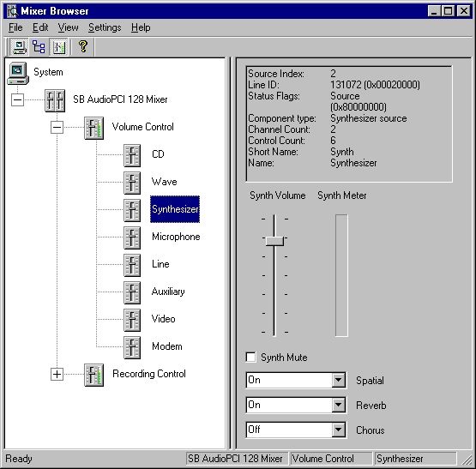Click the window resize grip
The height and width of the screenshot is (469, 476).
(x=467, y=460)
